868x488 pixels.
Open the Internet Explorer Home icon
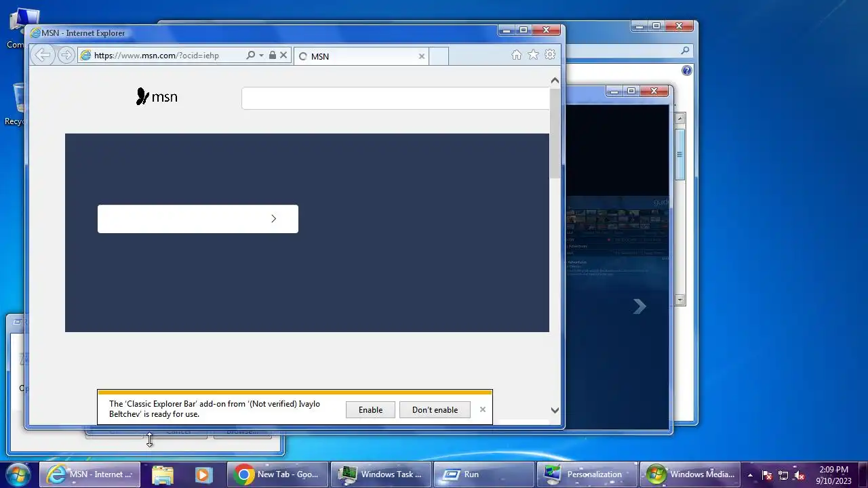pos(517,55)
